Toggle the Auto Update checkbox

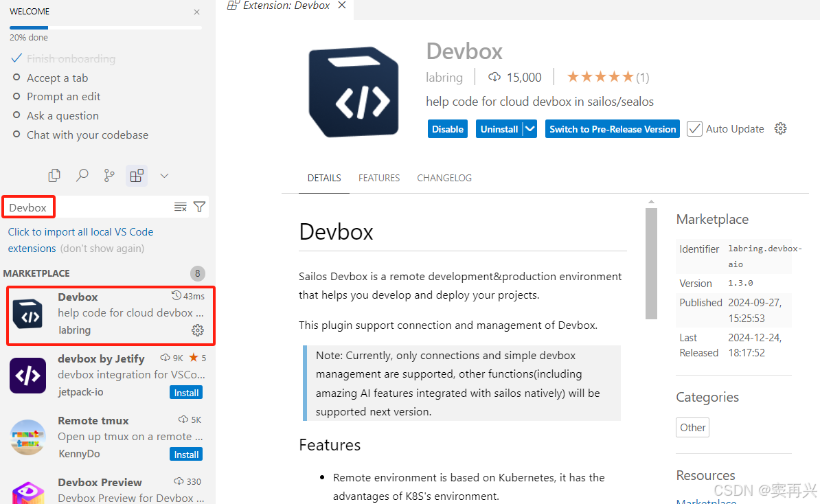point(694,128)
